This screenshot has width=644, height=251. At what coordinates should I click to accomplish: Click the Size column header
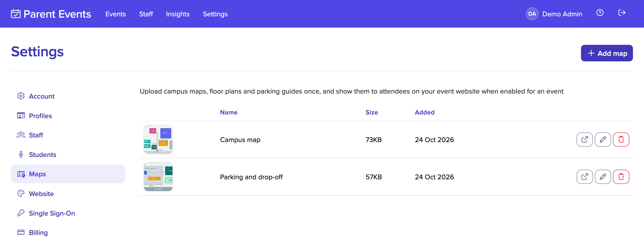pos(371,112)
